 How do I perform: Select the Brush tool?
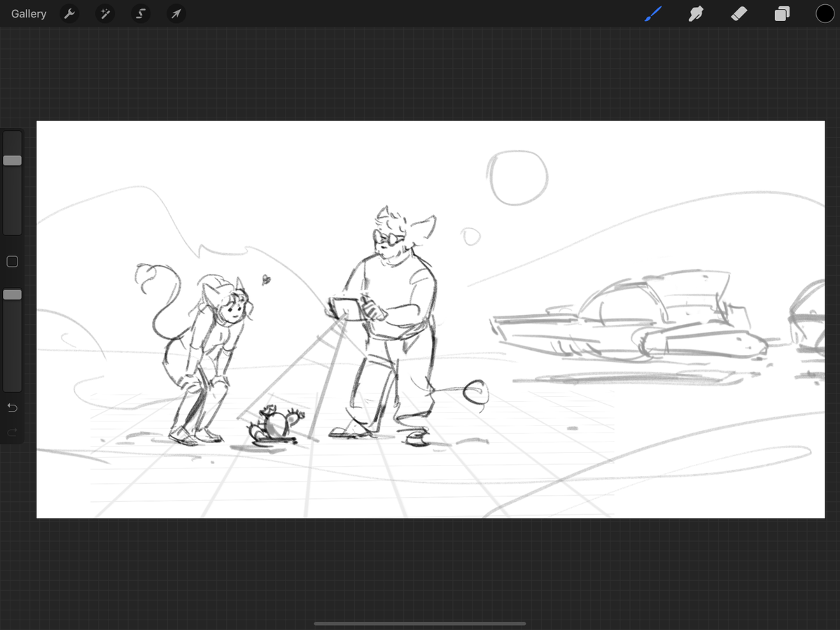coord(652,13)
